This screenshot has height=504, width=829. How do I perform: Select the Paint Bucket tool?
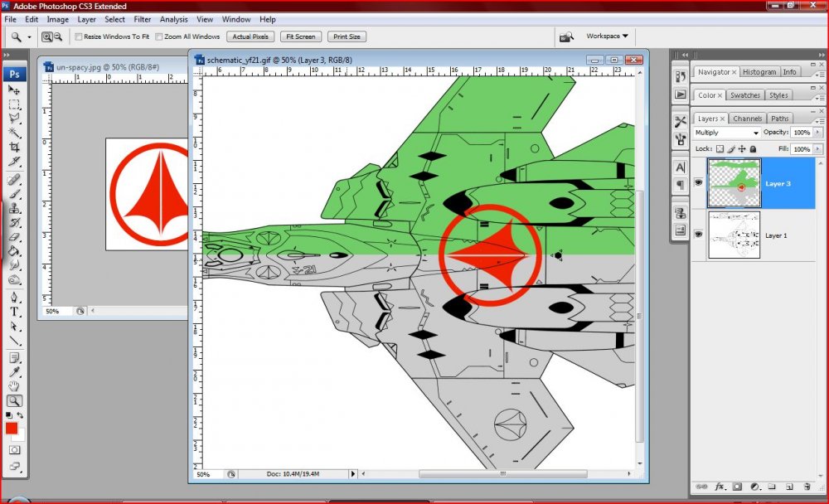[x=14, y=250]
